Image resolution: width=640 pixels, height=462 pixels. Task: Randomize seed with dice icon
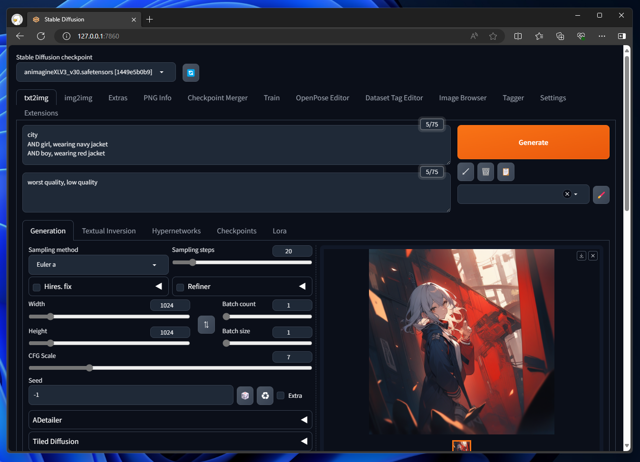tap(245, 395)
